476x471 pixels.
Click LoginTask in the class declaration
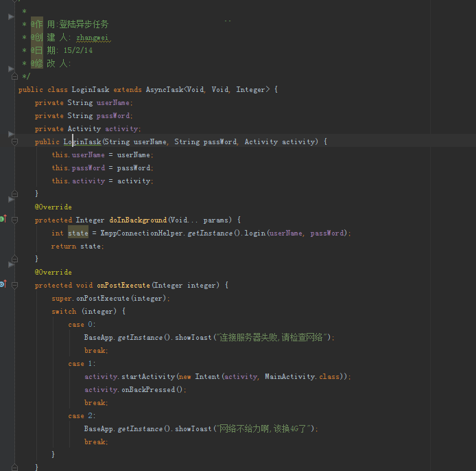90,90
